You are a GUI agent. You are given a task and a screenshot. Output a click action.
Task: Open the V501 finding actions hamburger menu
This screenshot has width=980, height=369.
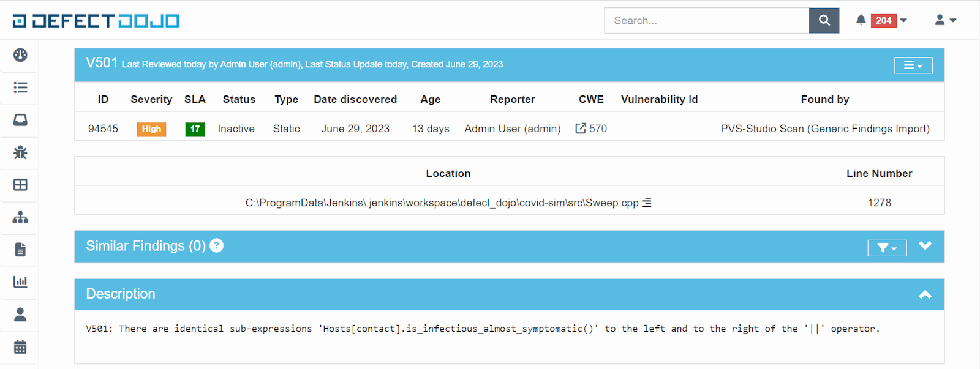[x=913, y=65]
